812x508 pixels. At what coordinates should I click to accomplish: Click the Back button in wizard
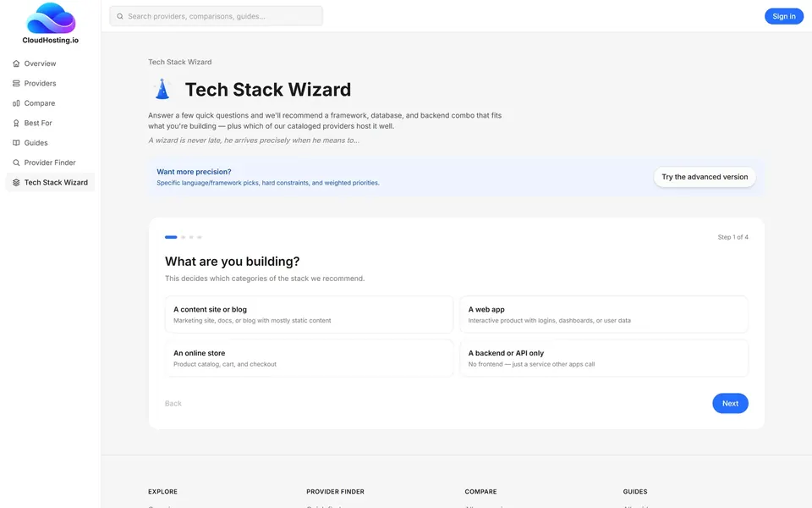(173, 403)
